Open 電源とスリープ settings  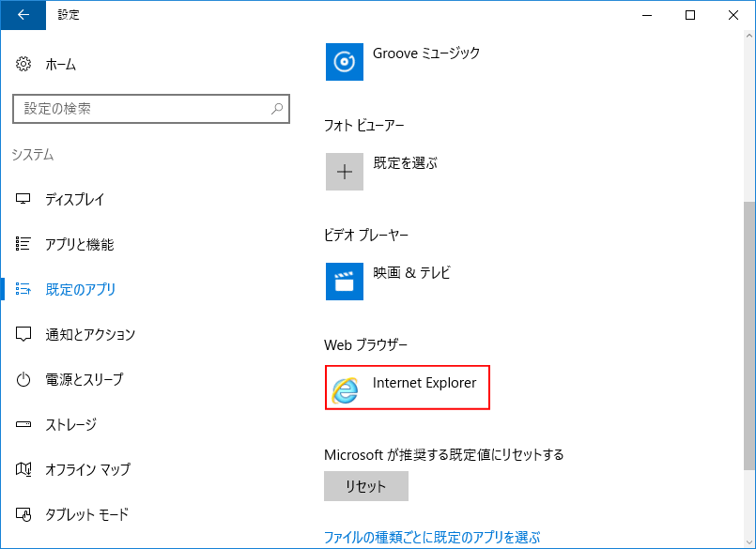click(85, 380)
